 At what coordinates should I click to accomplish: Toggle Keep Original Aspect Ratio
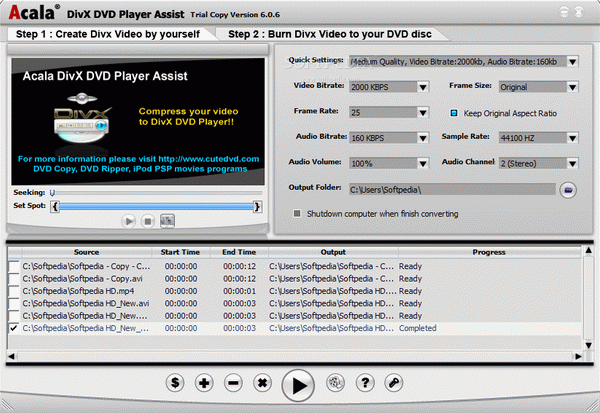pyautogui.click(x=454, y=113)
